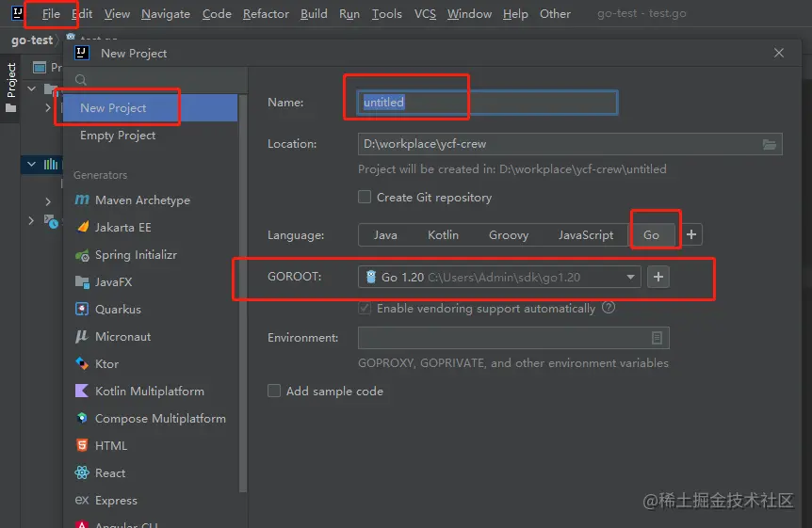Open the GOROOT Go 1.20 dropdown
The height and width of the screenshot is (528, 812).
click(x=499, y=277)
